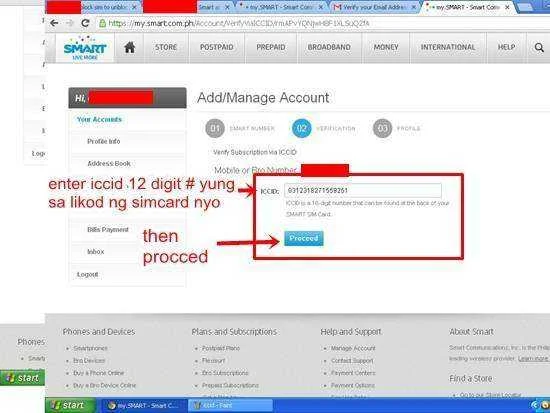Switch to the Paint taskbar window

coord(231,406)
